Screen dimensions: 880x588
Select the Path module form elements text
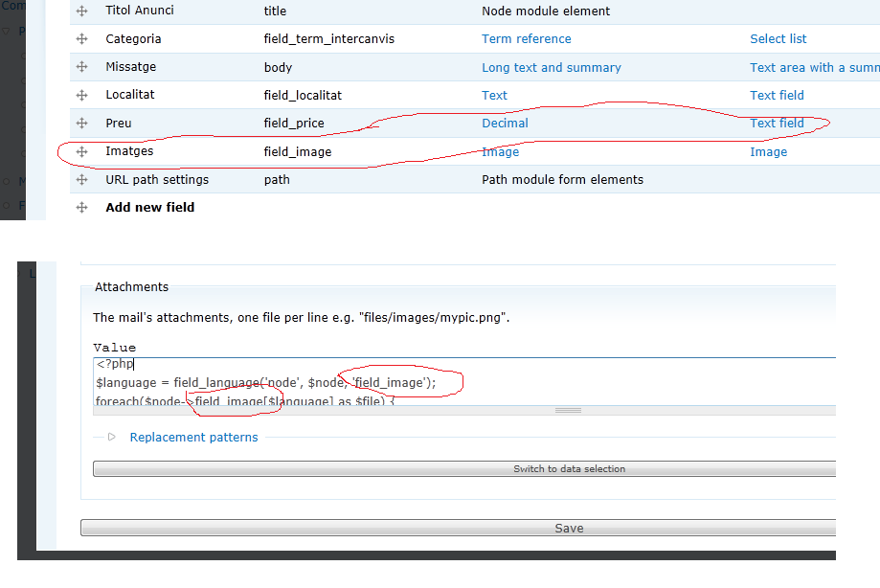coord(562,179)
